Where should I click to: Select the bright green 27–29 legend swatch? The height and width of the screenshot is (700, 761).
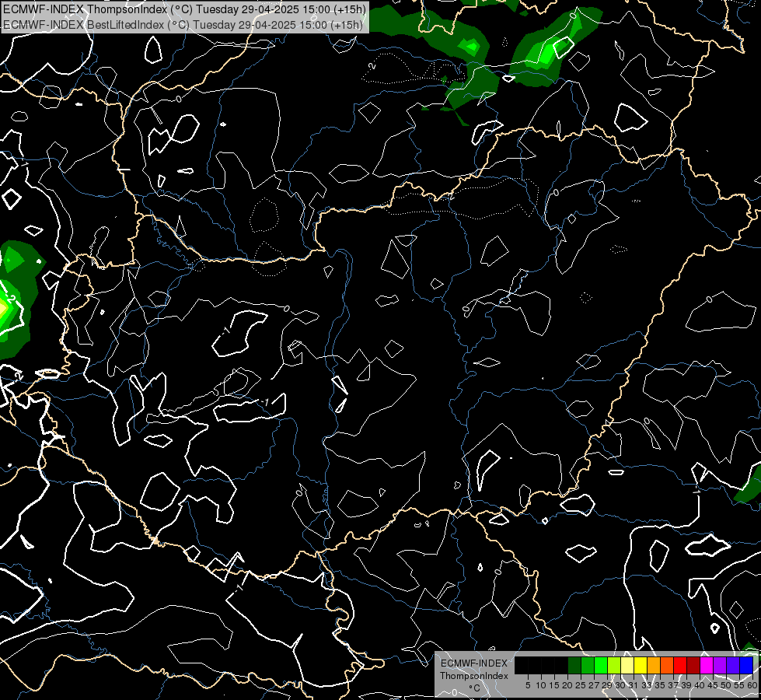[x=601, y=665]
